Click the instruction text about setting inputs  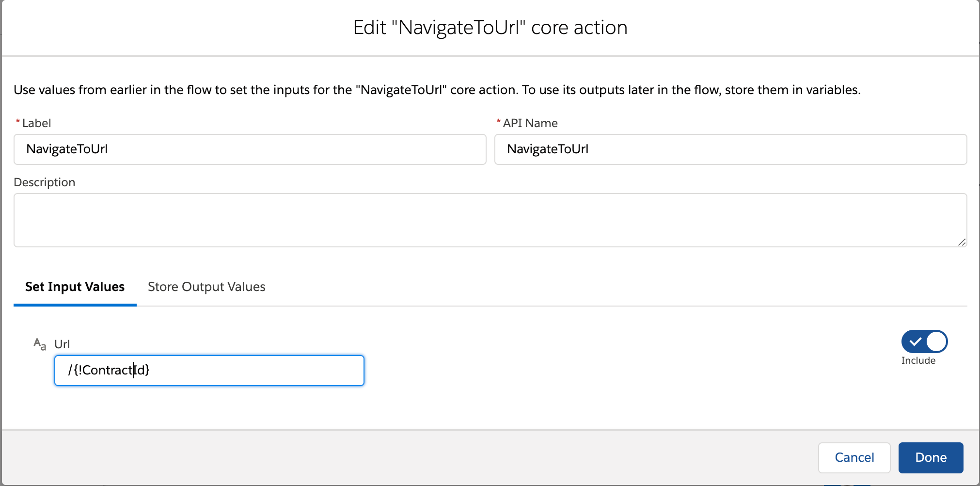click(x=437, y=90)
